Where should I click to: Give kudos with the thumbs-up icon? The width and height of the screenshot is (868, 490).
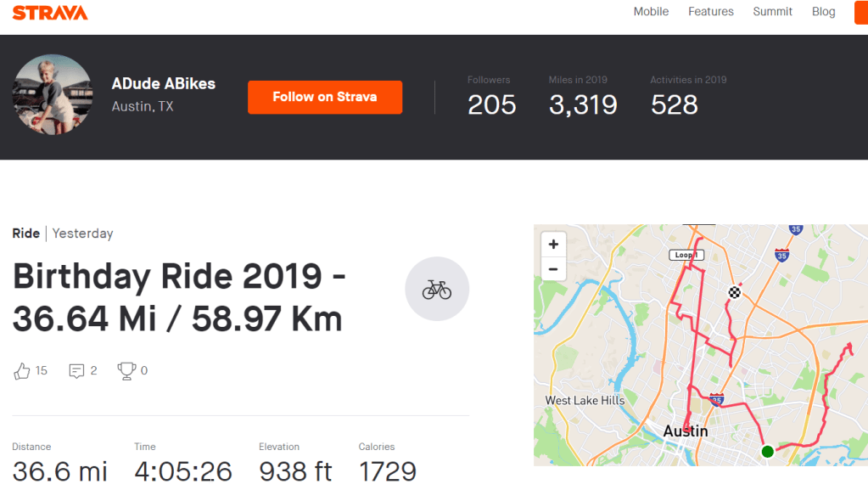click(22, 370)
